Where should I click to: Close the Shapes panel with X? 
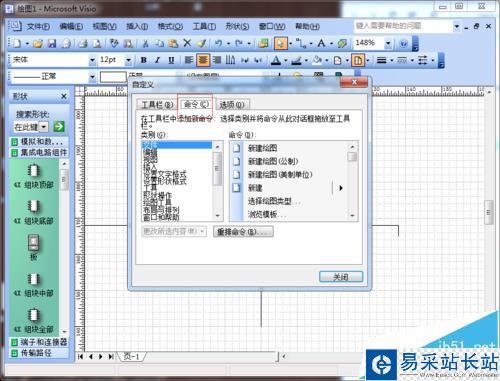[64, 97]
